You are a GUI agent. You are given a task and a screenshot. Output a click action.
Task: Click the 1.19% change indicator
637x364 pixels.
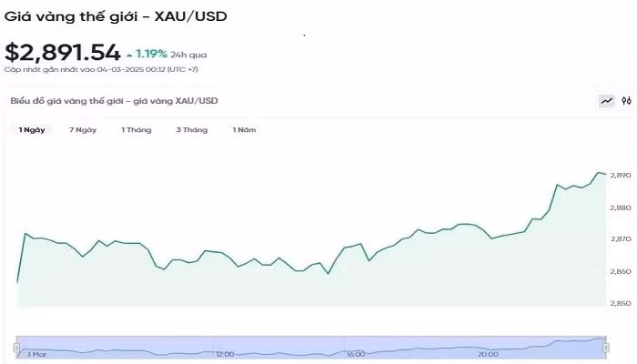point(150,53)
